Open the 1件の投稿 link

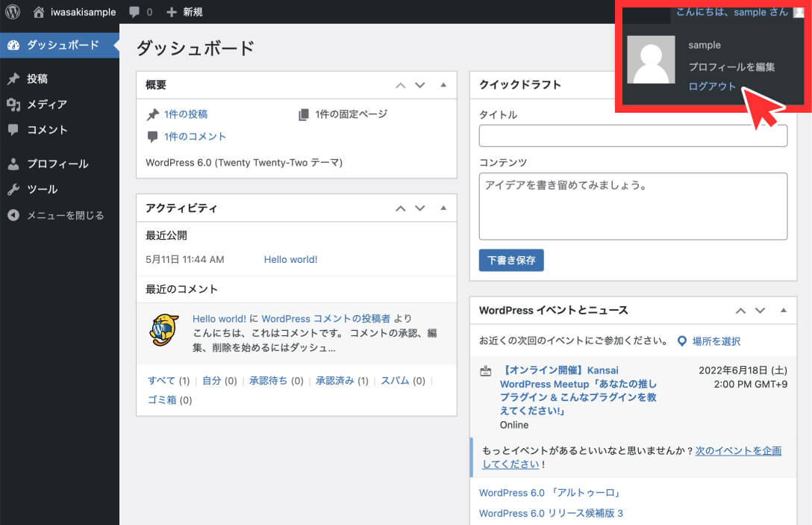tap(185, 114)
